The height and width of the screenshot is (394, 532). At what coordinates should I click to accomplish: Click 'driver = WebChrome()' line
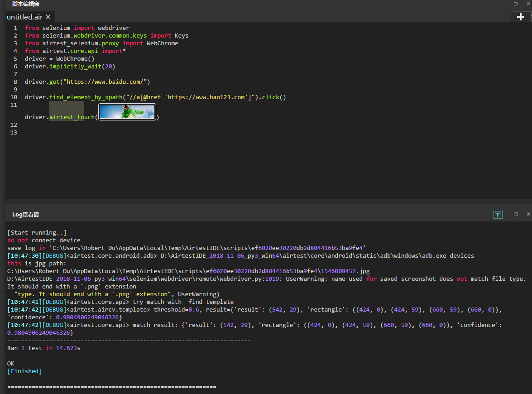59,59
